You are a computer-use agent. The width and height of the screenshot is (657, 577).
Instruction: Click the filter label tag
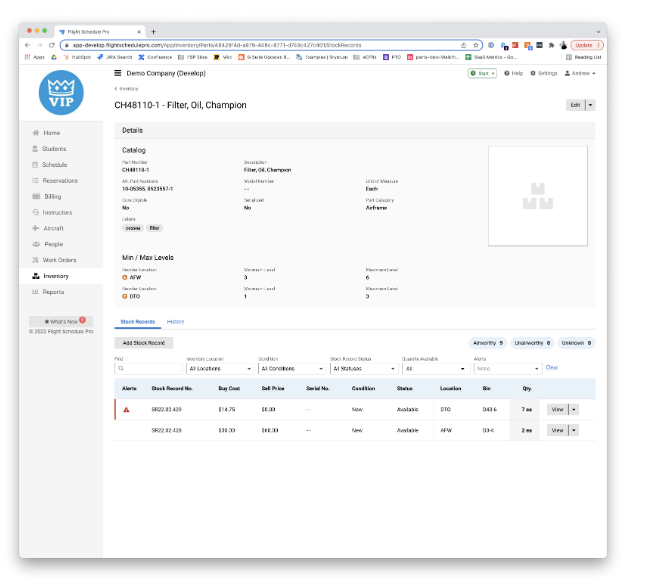pos(155,228)
